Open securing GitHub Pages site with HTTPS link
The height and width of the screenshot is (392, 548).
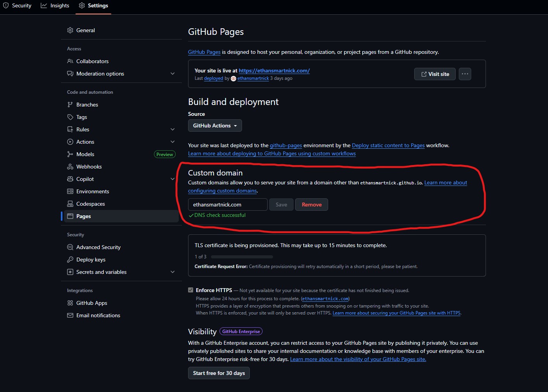[396, 313]
